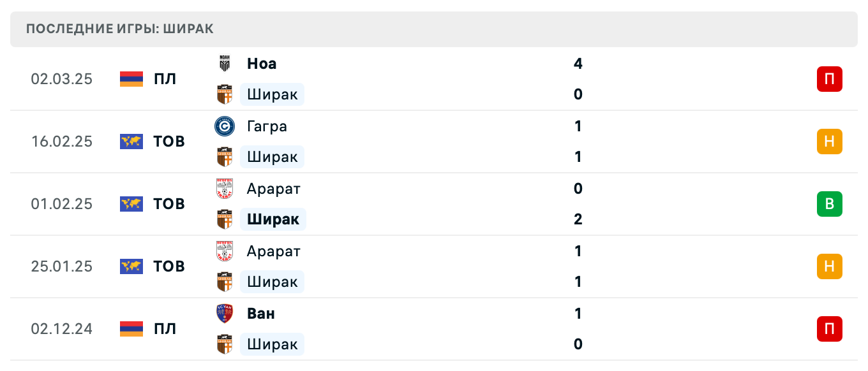This screenshot has height=371, width=868.
Task: Click the Van club crest icon
Action: [x=224, y=314]
